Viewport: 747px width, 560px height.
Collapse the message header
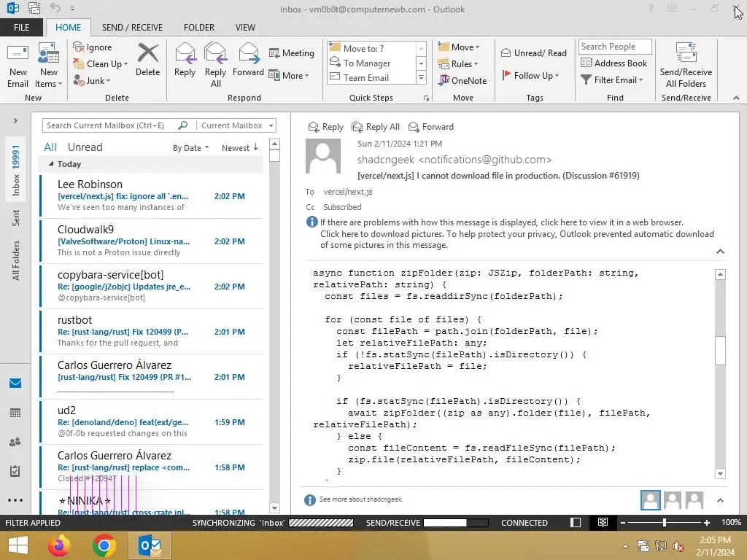point(720,252)
